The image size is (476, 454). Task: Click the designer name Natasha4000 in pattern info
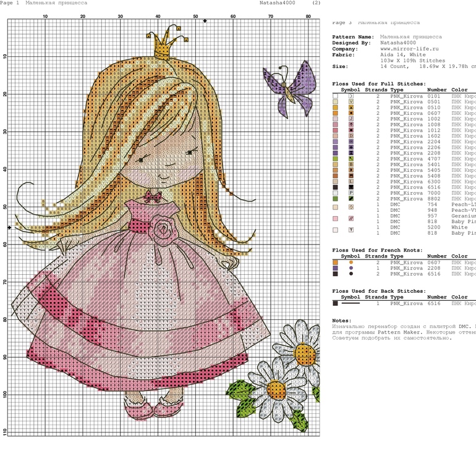(x=397, y=43)
